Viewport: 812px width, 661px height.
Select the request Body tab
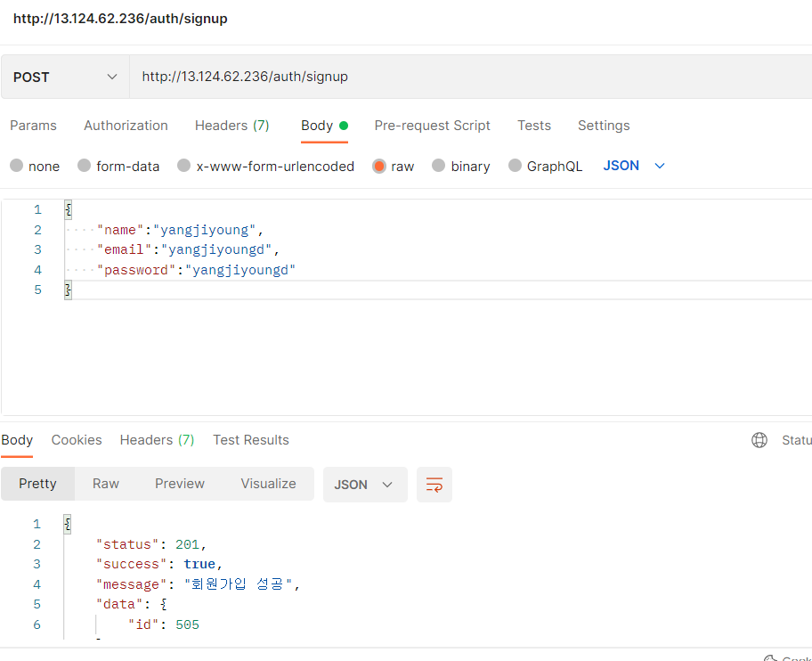pos(324,126)
